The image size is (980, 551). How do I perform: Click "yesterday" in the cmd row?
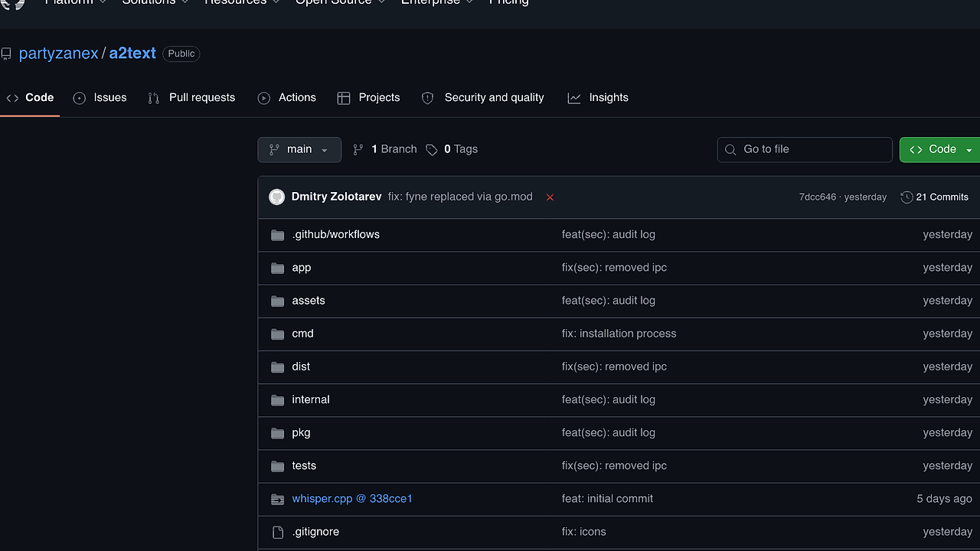click(947, 333)
